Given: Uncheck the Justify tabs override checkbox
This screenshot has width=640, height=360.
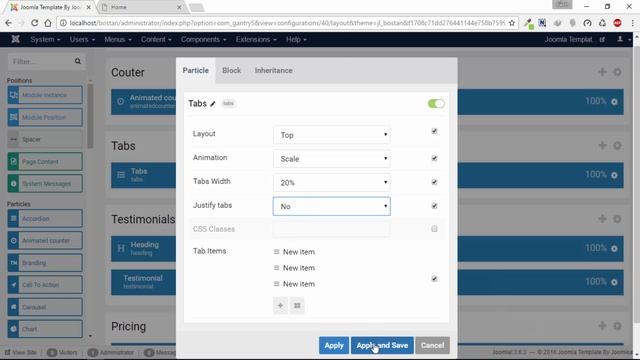Looking at the screenshot, I should tap(434, 206).
